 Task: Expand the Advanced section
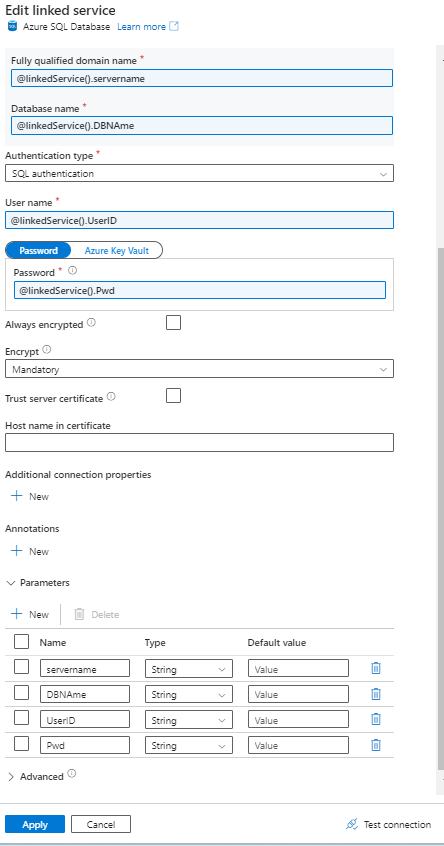[x=11, y=776]
